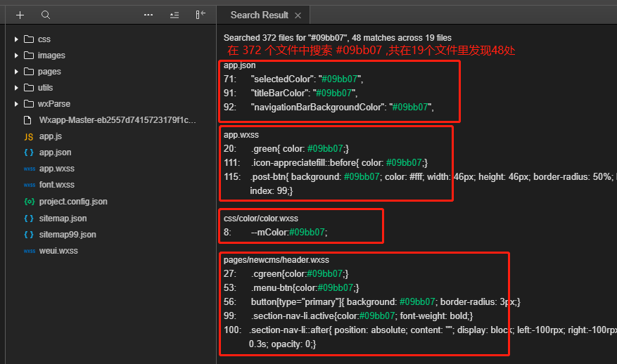Viewport: 617px width, 364px height.
Task: Hide the file explorer sidebar panel
Action: pos(201,15)
